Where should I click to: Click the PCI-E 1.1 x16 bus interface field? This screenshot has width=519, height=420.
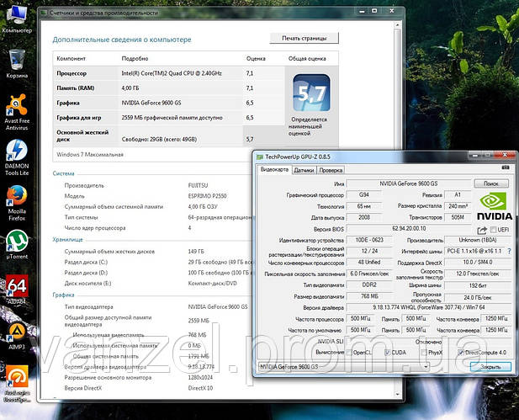pyautogui.click(x=474, y=251)
